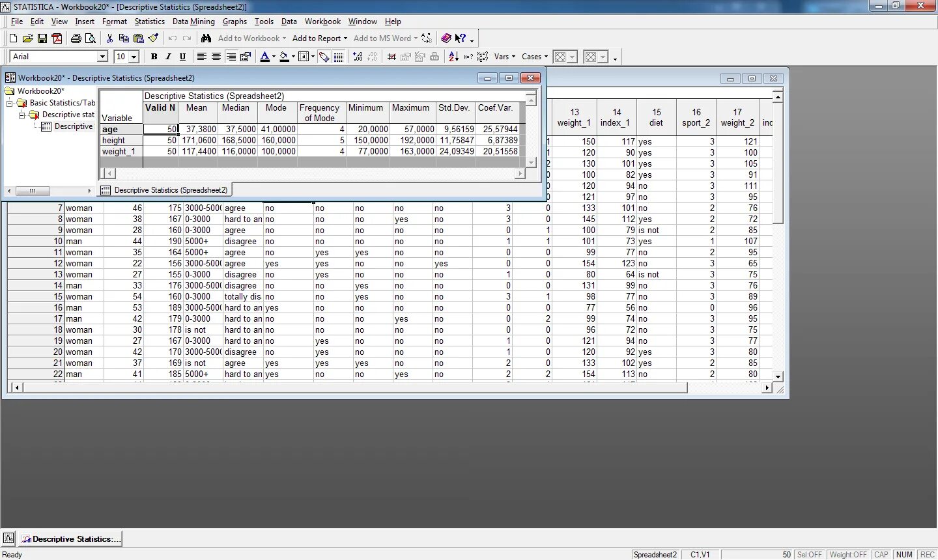Sort data with the A-Z sort icon
The height and width of the screenshot is (560, 938).
[454, 57]
